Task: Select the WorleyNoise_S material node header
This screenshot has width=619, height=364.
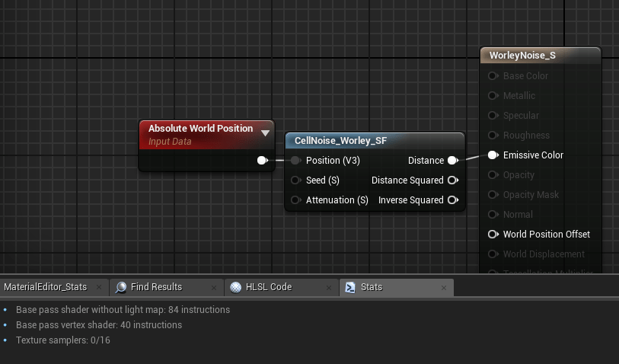Action: 522,56
